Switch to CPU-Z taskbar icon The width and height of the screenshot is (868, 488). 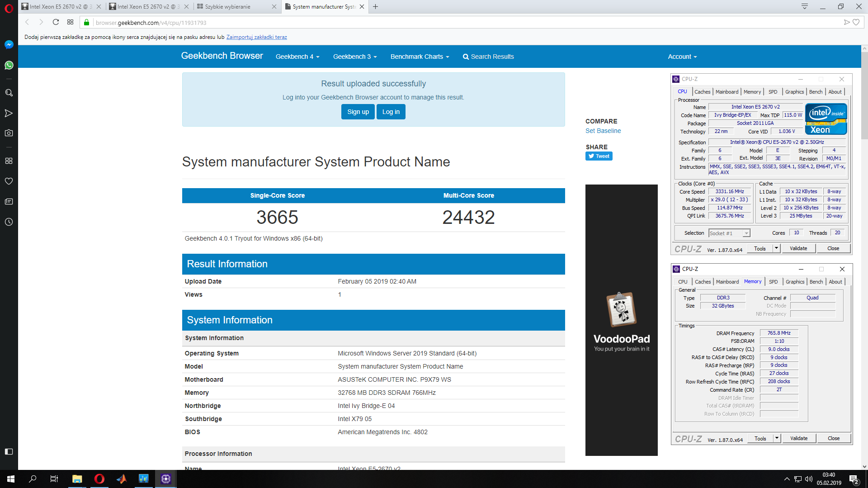point(166,479)
